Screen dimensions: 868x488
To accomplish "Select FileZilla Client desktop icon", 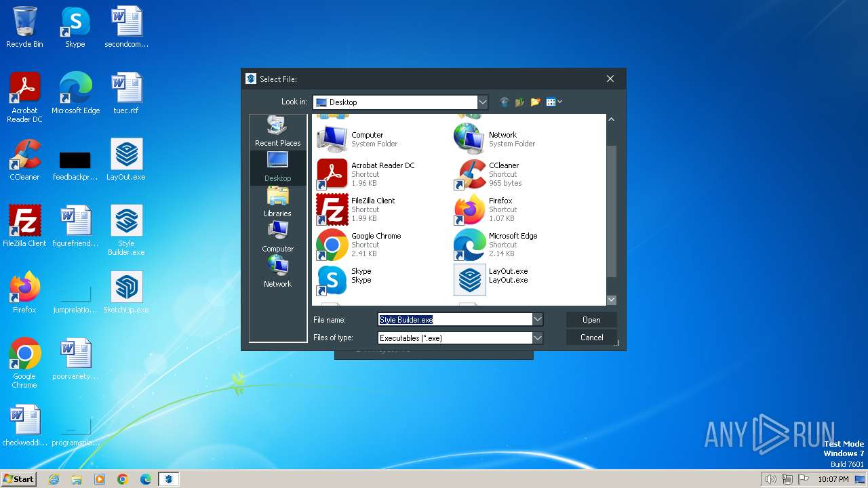I will [24, 226].
